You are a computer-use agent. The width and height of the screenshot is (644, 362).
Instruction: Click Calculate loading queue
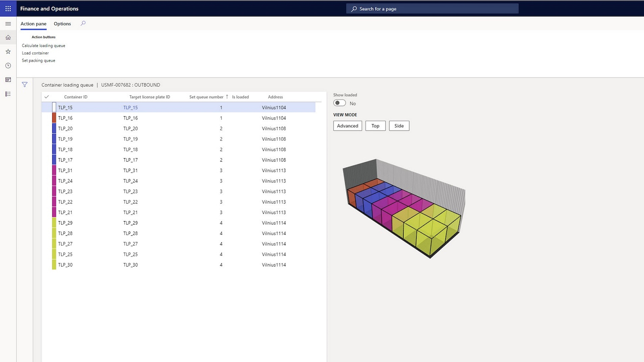tap(44, 46)
